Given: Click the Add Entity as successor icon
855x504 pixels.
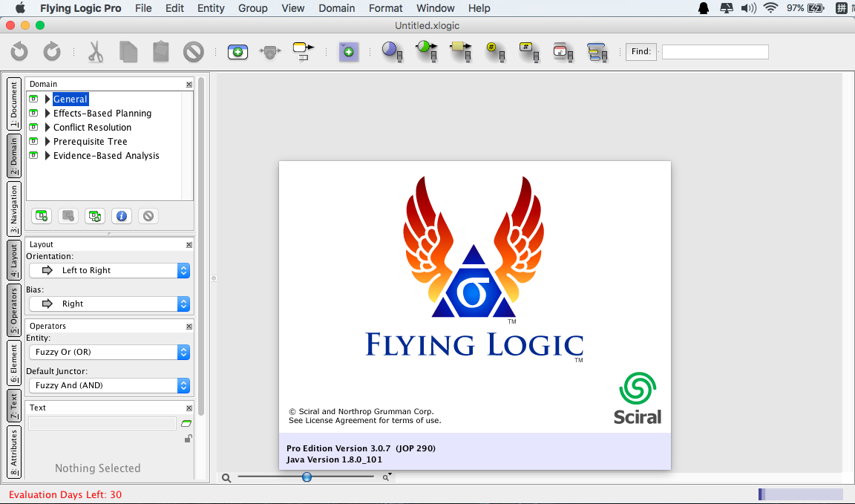Looking at the screenshot, I should (303, 51).
